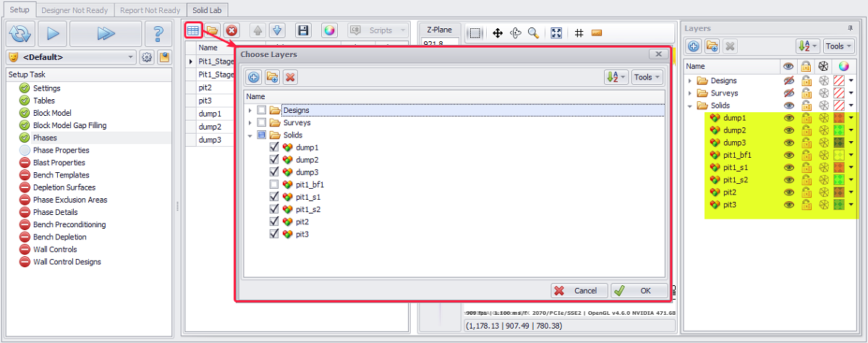Click the grey move up arrow icon
The height and width of the screenshot is (343, 868).
tap(257, 30)
